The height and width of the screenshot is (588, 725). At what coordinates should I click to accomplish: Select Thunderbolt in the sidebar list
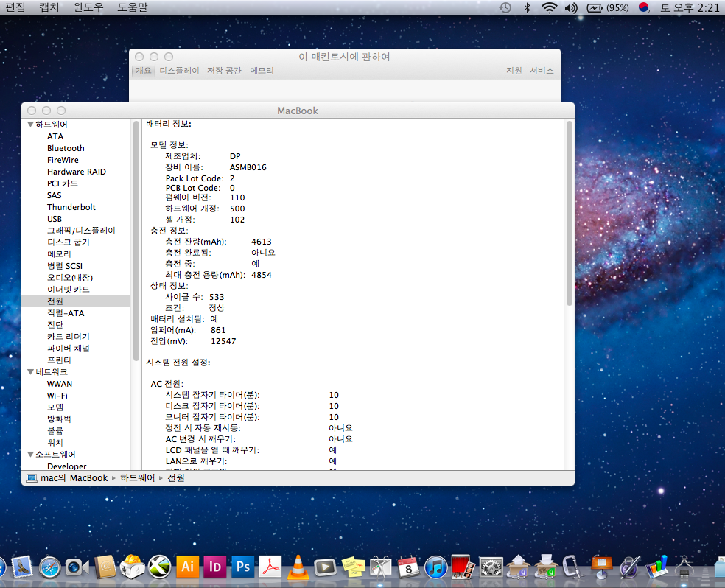71,207
